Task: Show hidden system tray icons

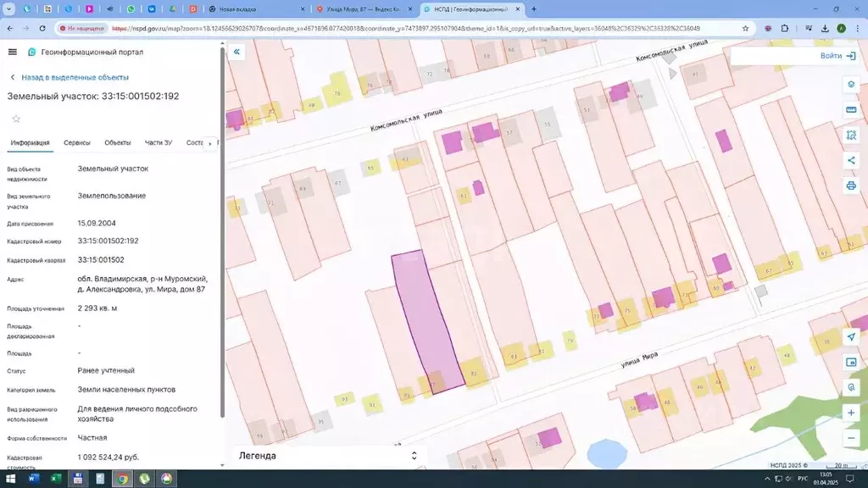Action: (x=767, y=480)
